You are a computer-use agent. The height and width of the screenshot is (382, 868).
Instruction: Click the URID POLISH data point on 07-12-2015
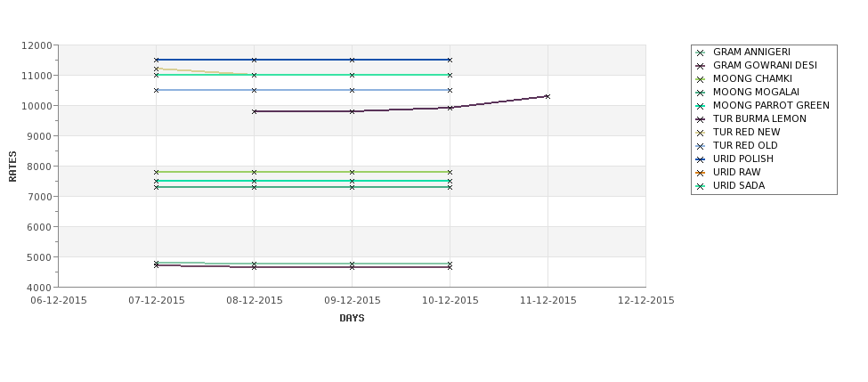pyautogui.click(x=156, y=60)
